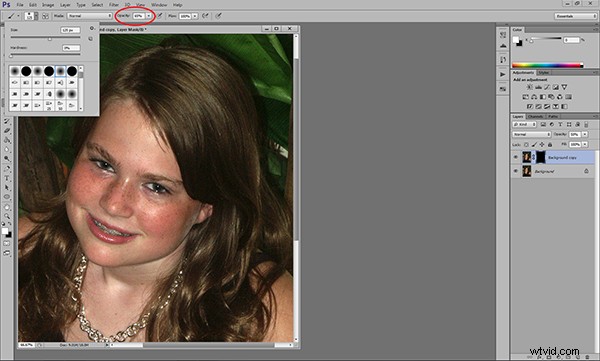Add a Channel Mixer adjustment
The width and height of the screenshot is (600, 361).
560,97
